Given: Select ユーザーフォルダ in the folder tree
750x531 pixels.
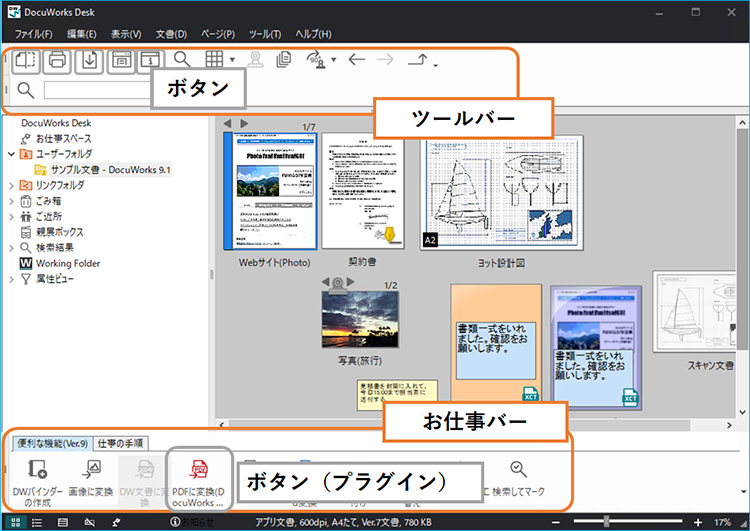Looking at the screenshot, I should [64, 154].
